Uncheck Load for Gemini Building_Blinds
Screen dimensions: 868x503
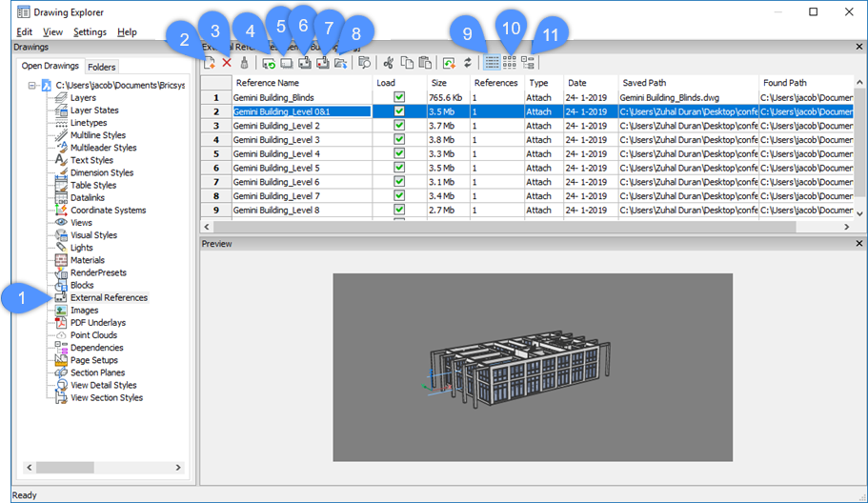tap(399, 97)
